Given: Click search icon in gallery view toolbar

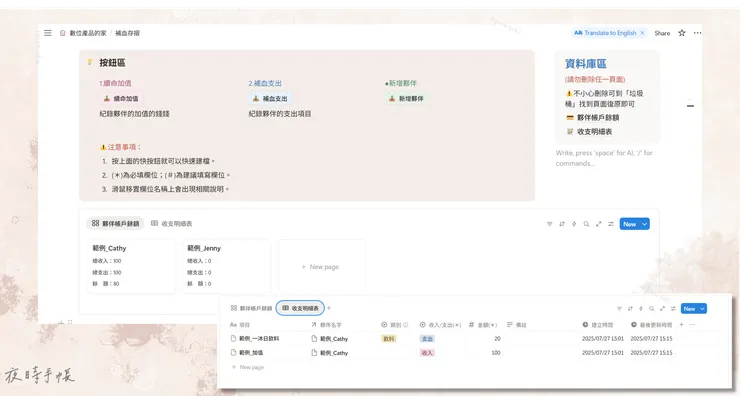Looking at the screenshot, I should pyautogui.click(x=586, y=224).
